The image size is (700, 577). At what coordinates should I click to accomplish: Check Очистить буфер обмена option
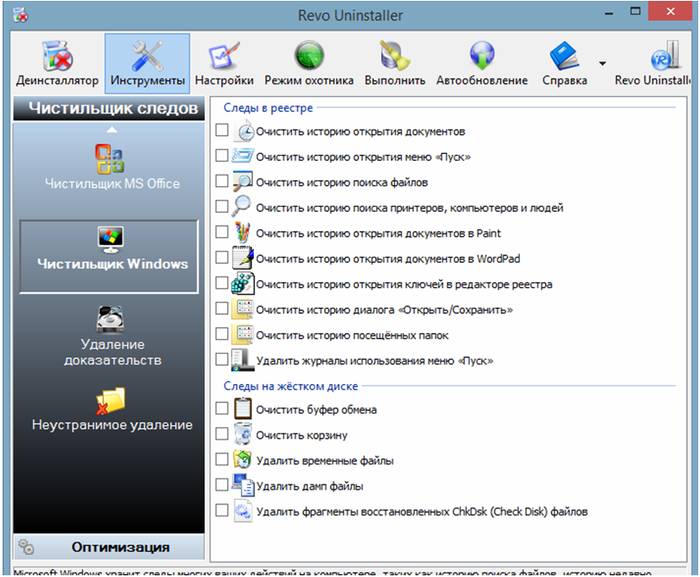pos(222,410)
